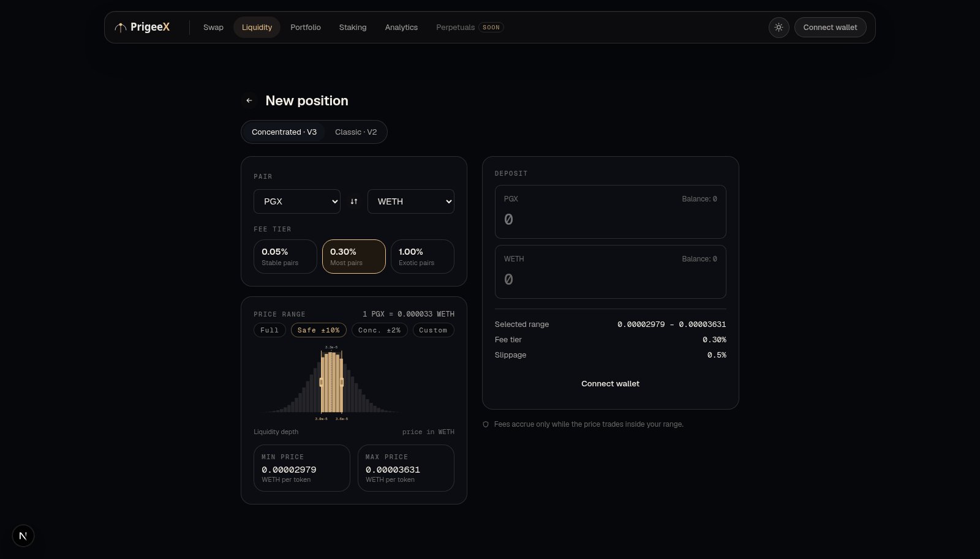The height and width of the screenshot is (559, 980).
Task: Switch to Classic · V2 position type
Action: (356, 132)
